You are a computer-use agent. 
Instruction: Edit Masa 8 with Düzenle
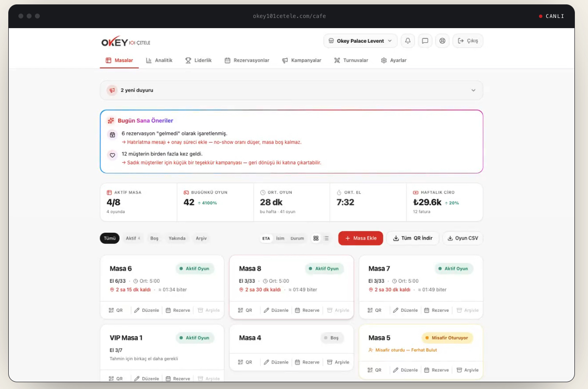point(276,310)
